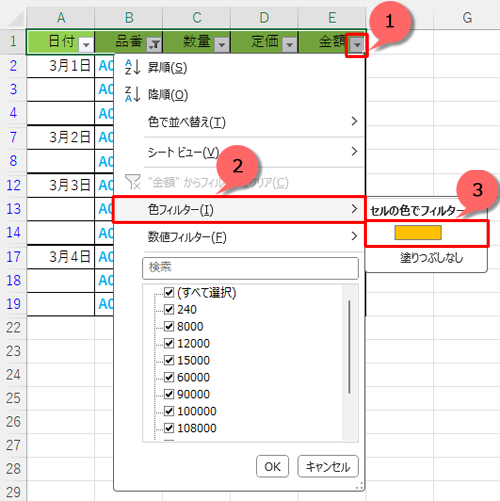Image resolution: width=500 pixels, height=501 pixels.
Task: Select row 19 header
Action: 13,304
